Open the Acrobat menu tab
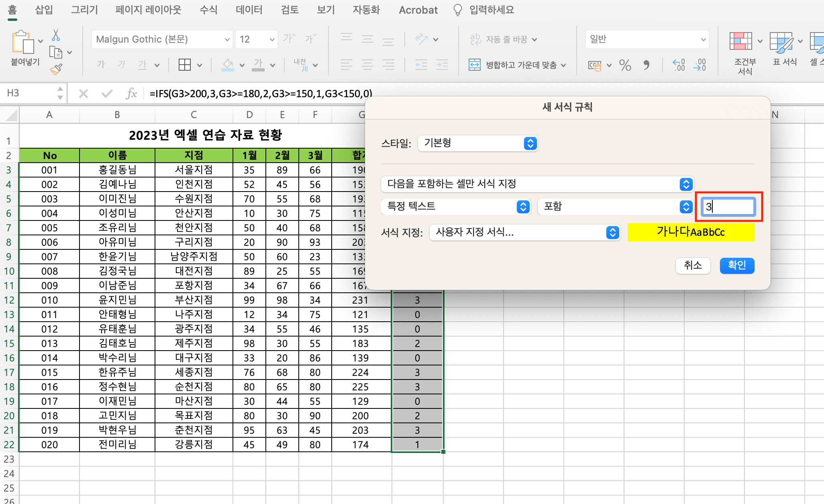This screenshot has width=824, height=504. click(418, 10)
